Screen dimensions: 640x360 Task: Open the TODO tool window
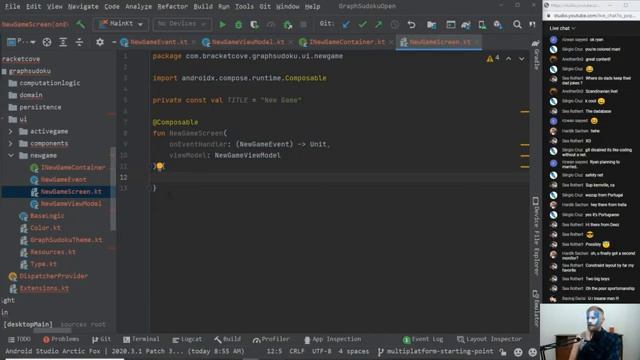20,339
